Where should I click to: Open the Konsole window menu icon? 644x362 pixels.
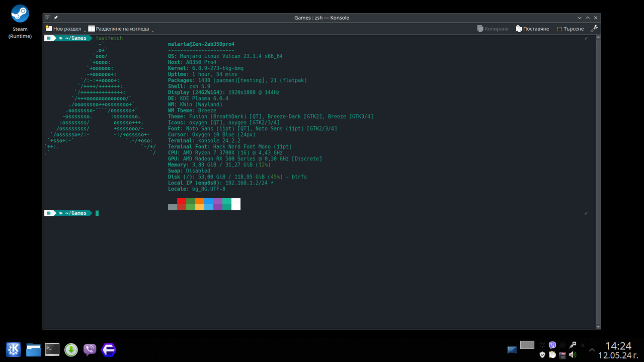(48, 18)
